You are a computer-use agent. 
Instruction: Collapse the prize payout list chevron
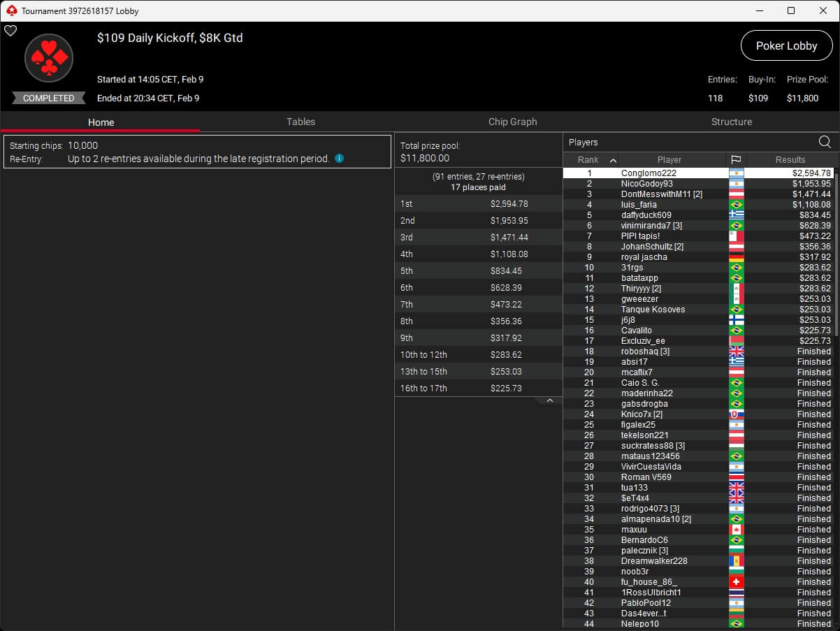click(549, 401)
